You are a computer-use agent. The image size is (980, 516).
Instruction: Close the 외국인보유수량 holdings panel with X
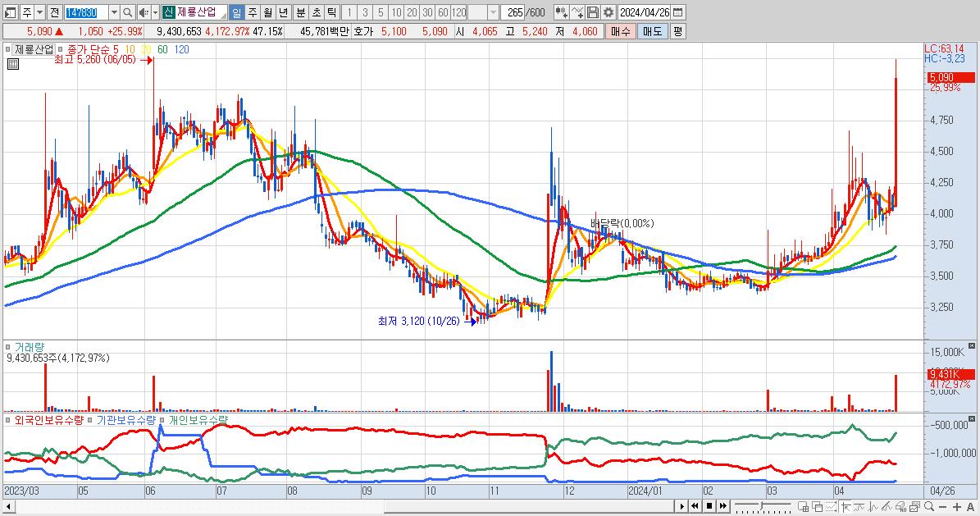pos(972,418)
